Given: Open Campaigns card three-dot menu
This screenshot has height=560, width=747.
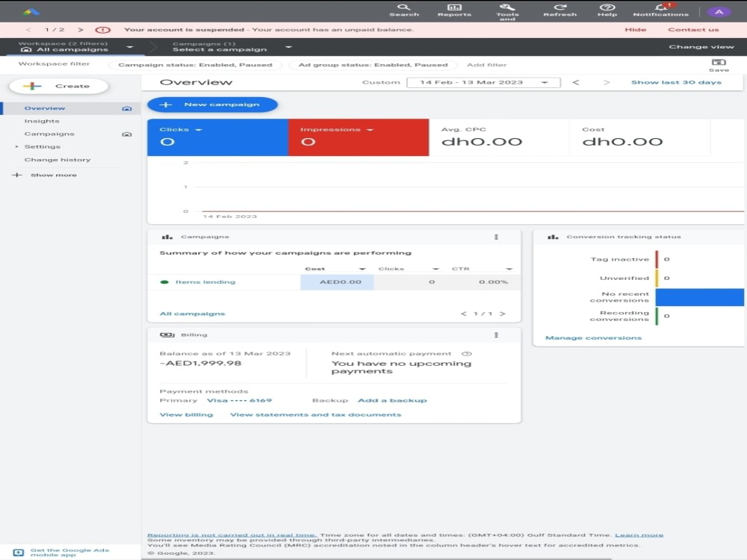Looking at the screenshot, I should (496, 237).
